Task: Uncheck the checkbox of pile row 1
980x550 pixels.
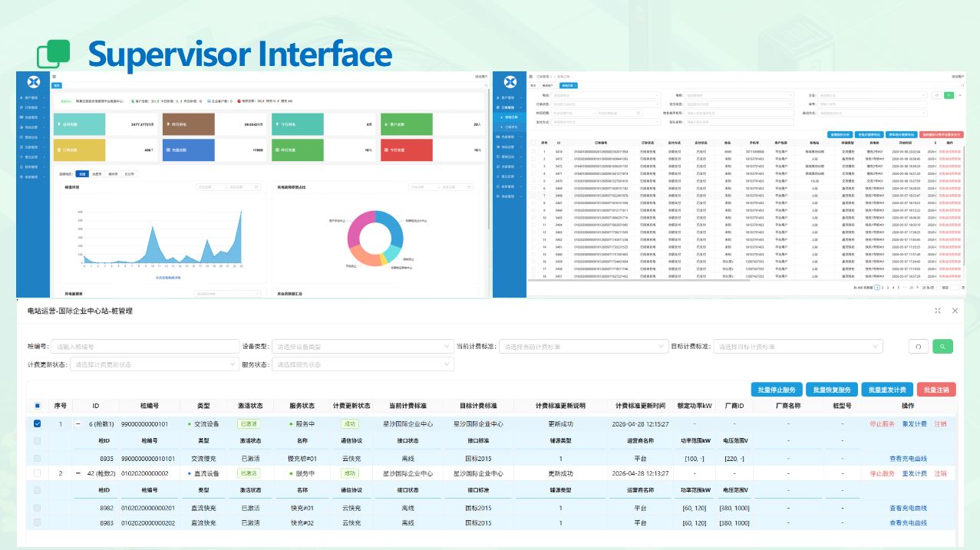Action: pyautogui.click(x=38, y=423)
